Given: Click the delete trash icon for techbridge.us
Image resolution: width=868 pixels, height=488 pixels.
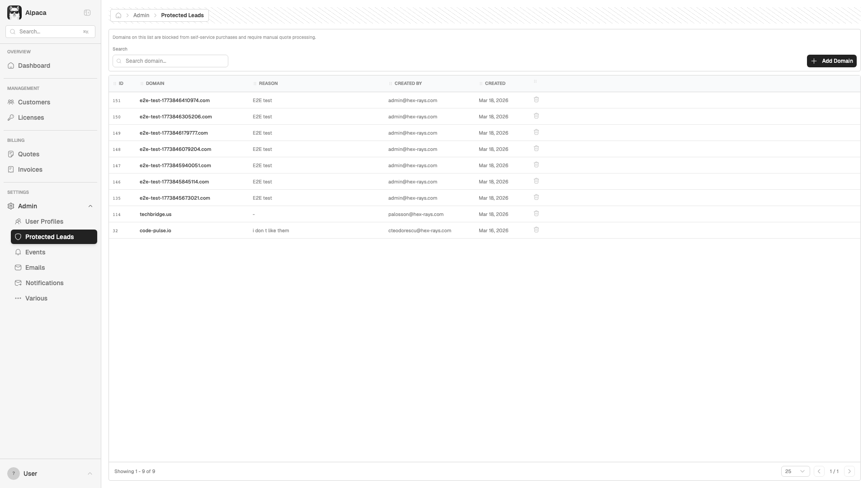Looking at the screenshot, I should [x=536, y=214].
